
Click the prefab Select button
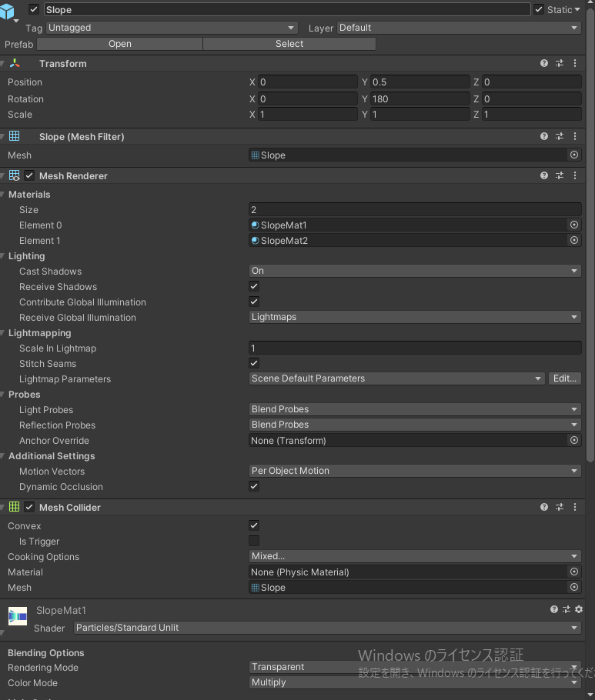289,44
